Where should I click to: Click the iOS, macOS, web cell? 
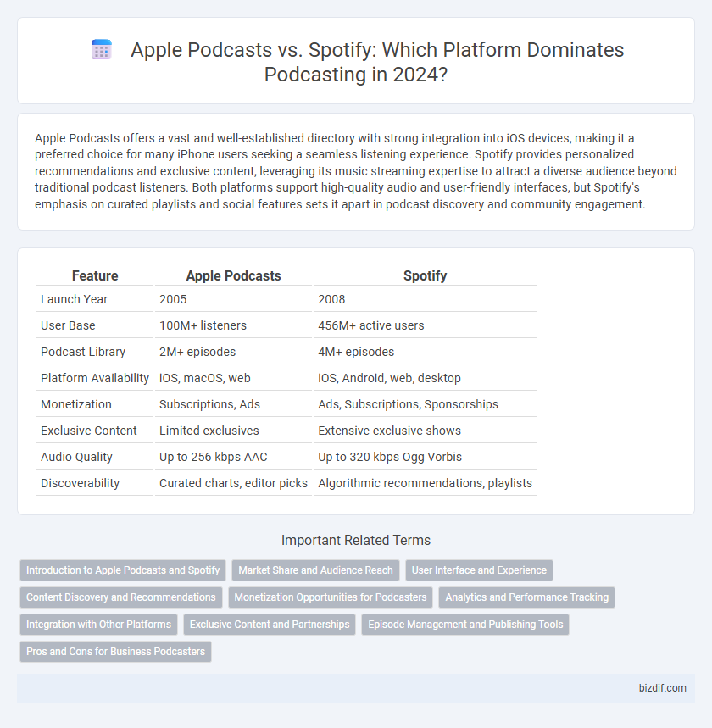pos(233,378)
